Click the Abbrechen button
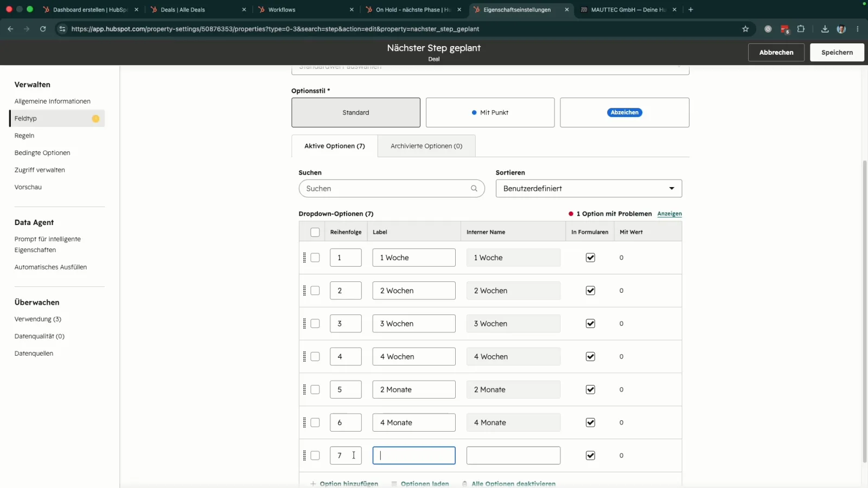Viewport: 868px width, 488px height. [x=776, y=53]
